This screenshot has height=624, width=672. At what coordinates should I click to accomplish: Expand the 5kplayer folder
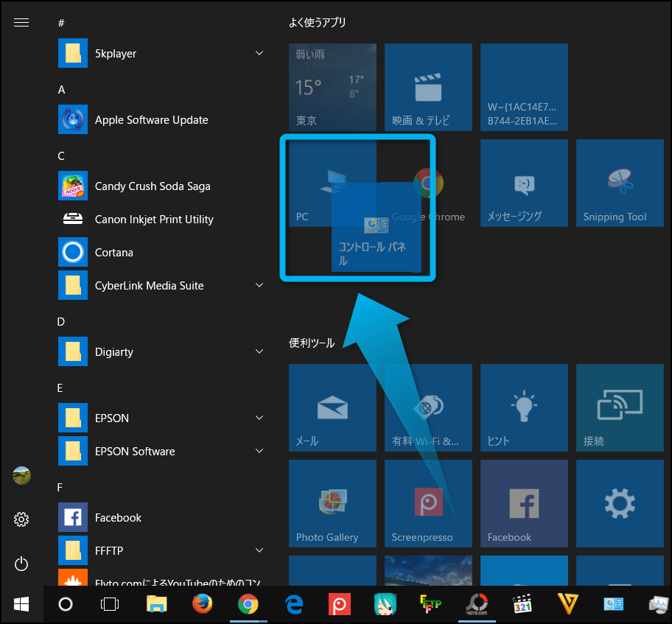tap(259, 54)
